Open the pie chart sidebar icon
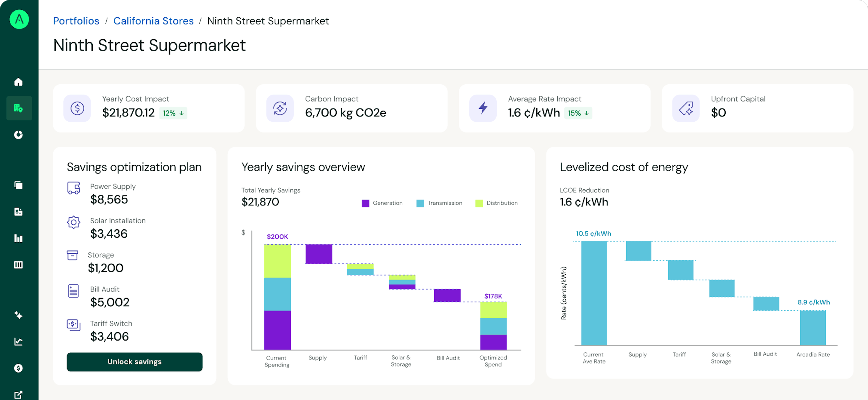 click(19, 135)
